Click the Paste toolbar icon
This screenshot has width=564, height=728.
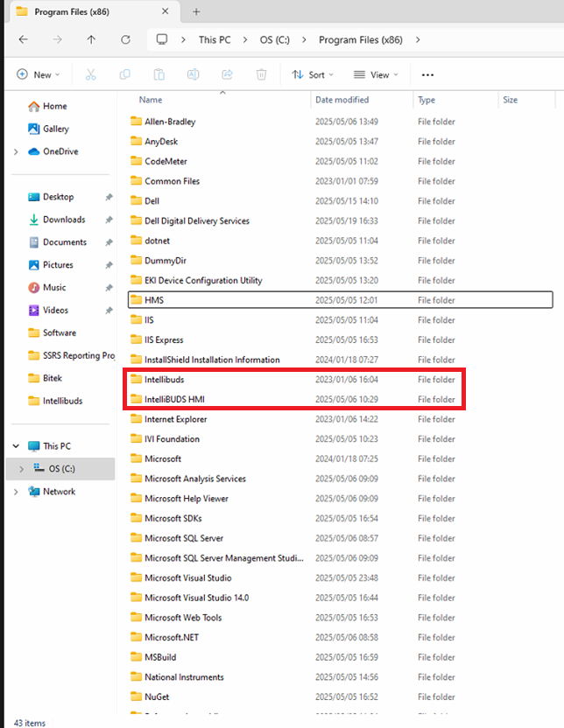(159, 74)
